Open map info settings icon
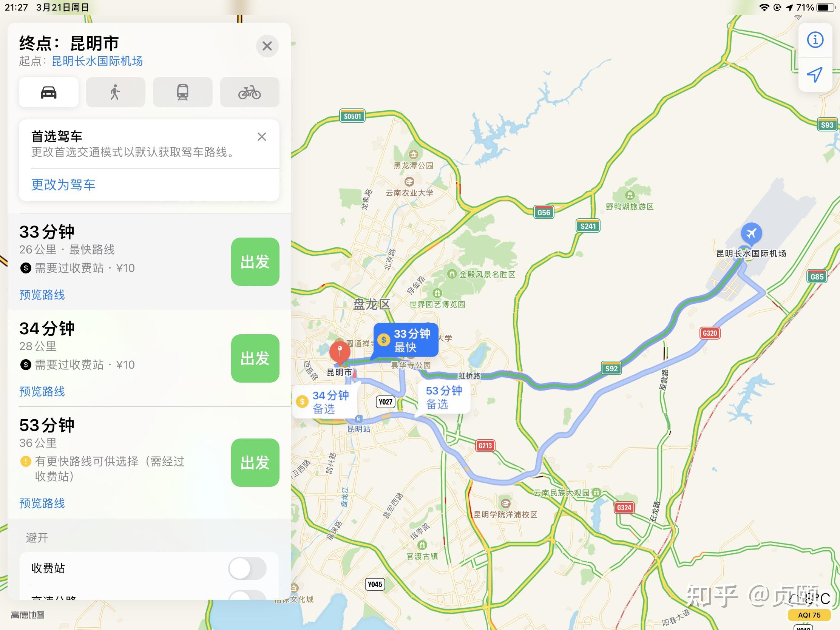 [815, 40]
